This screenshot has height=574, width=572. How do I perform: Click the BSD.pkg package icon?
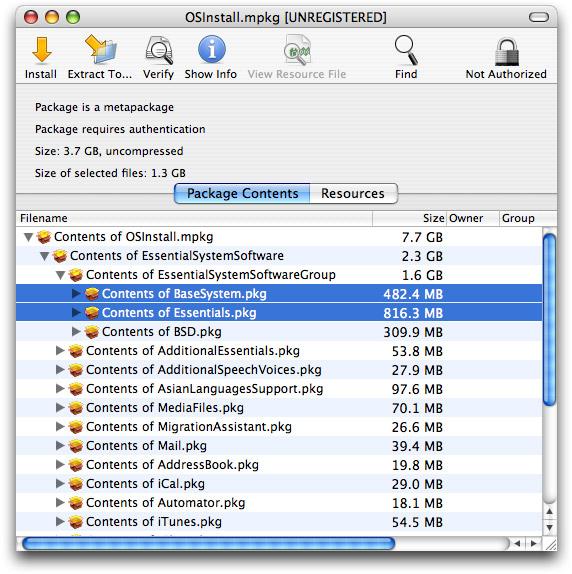click(92, 332)
